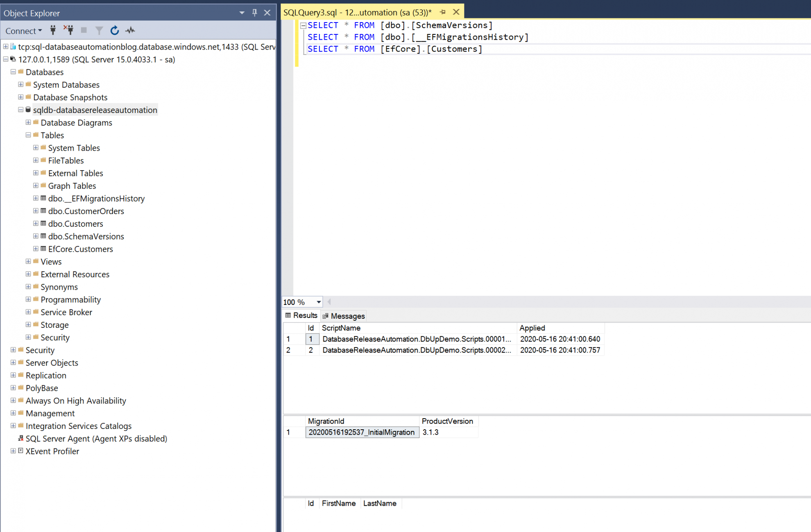Open the Connect dropdown menu
The image size is (811, 532).
point(39,30)
